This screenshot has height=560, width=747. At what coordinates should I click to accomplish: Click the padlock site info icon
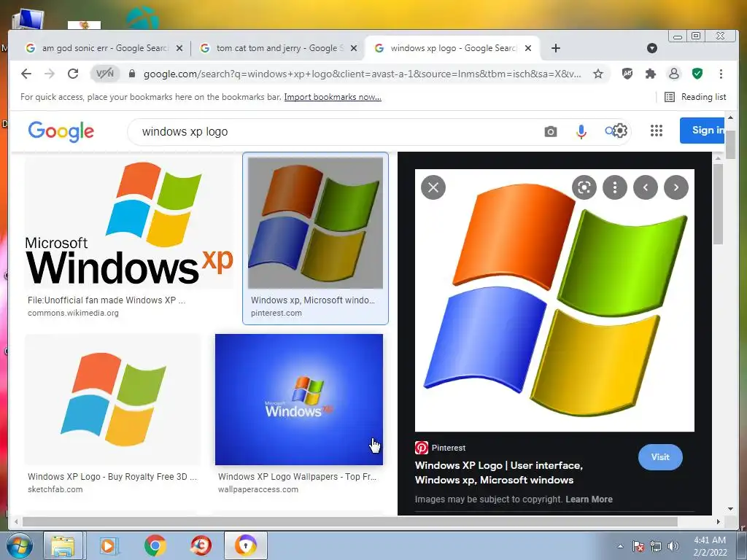(x=132, y=74)
